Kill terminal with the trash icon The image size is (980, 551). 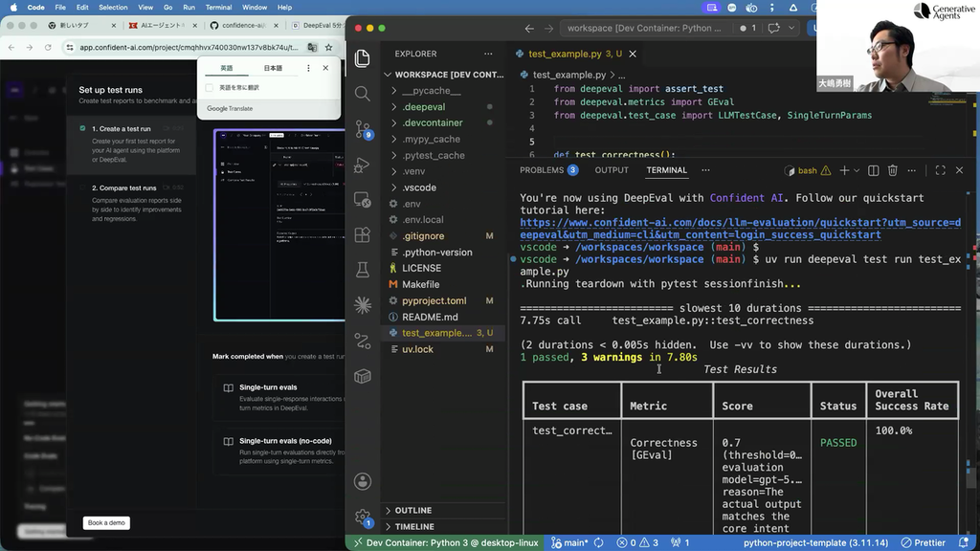(893, 170)
